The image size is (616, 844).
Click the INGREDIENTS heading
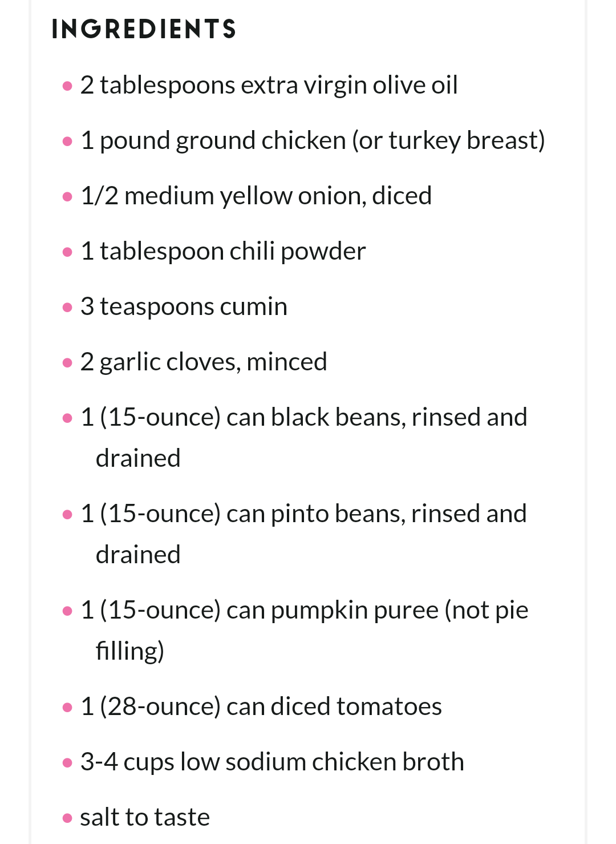click(144, 29)
